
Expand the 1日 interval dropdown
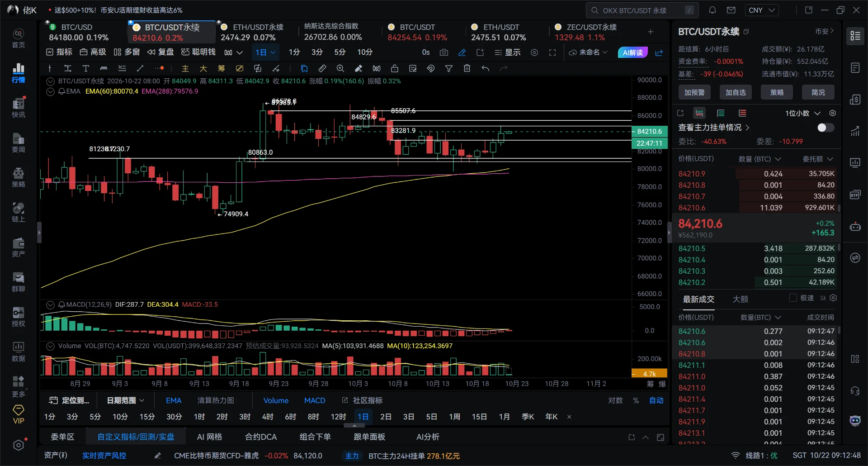coord(265,52)
